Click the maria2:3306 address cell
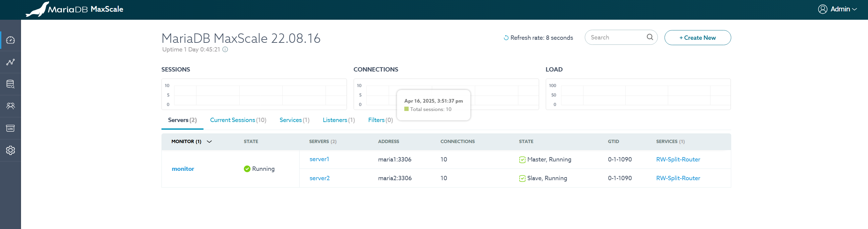The height and width of the screenshot is (229, 868). coord(395,178)
